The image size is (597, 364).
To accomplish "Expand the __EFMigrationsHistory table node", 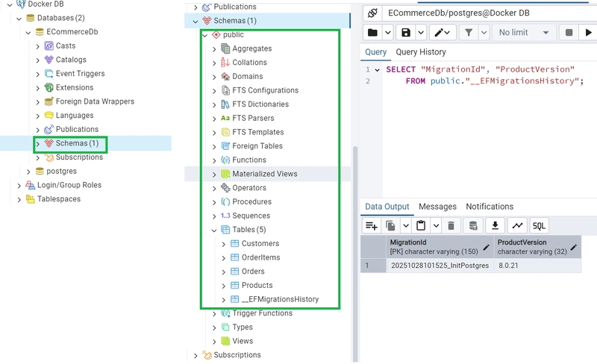I will [223, 300].
